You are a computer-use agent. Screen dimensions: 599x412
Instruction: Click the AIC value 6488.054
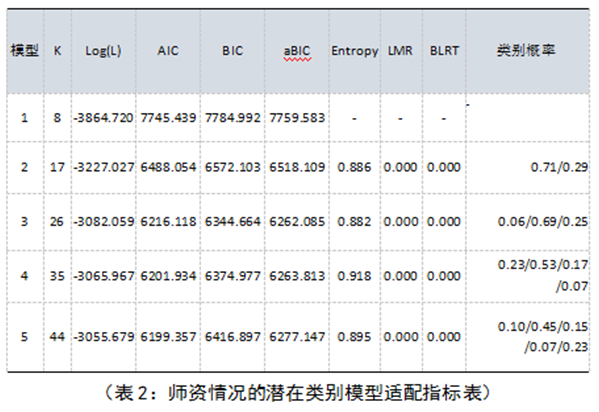[168, 167]
